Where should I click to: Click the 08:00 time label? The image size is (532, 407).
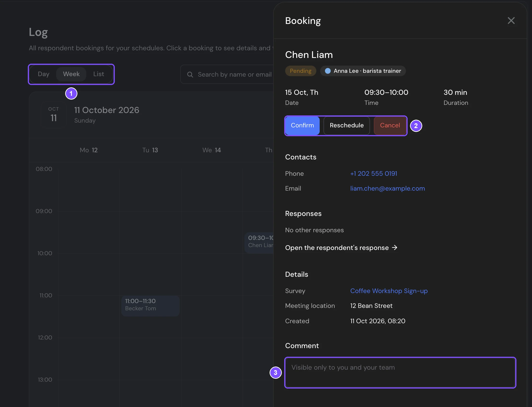(44, 169)
